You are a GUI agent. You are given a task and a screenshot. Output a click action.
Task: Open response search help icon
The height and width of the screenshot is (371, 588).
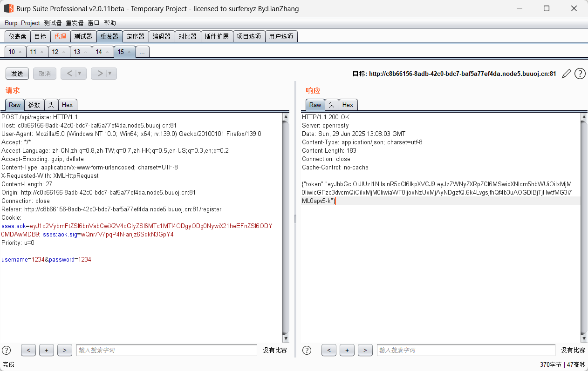tap(307, 350)
